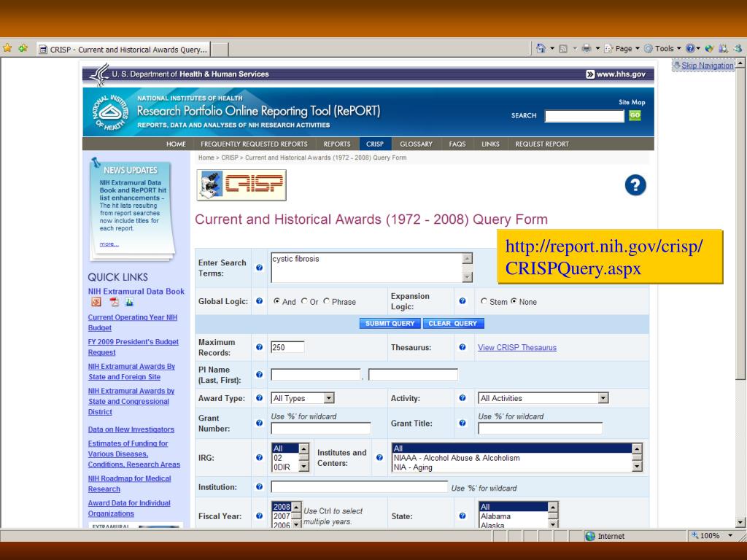Viewport: 747px width, 560px height.
Task: Click the CRISP logo image
Action: click(241, 184)
